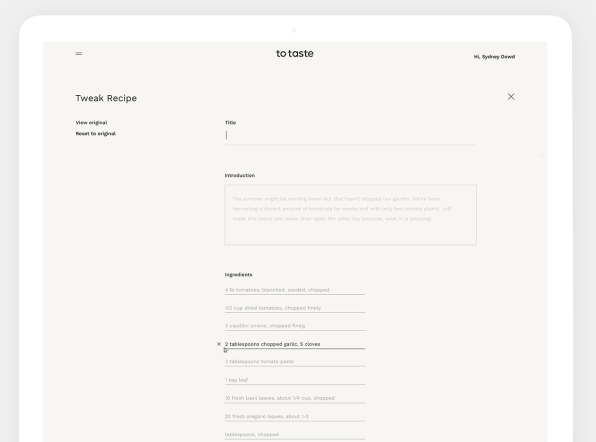Open the hamburger menu icon

pyautogui.click(x=79, y=54)
